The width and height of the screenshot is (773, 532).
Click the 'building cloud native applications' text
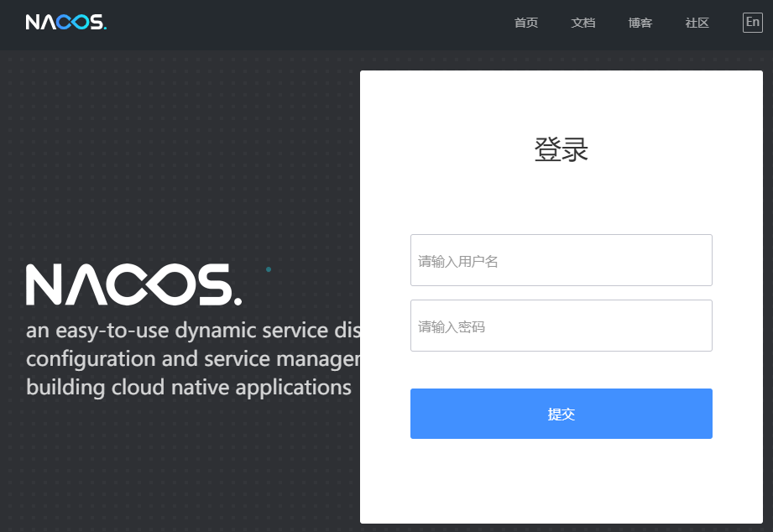(188, 388)
